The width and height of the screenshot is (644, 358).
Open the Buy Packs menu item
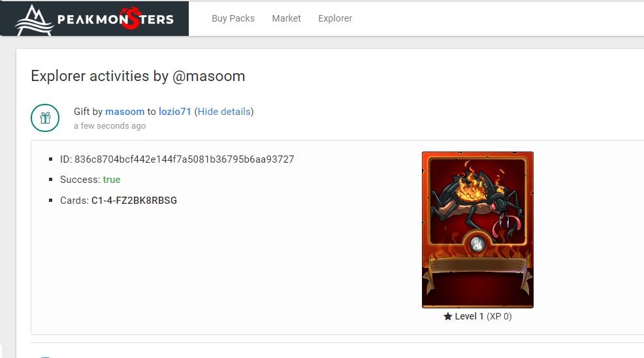(x=233, y=18)
